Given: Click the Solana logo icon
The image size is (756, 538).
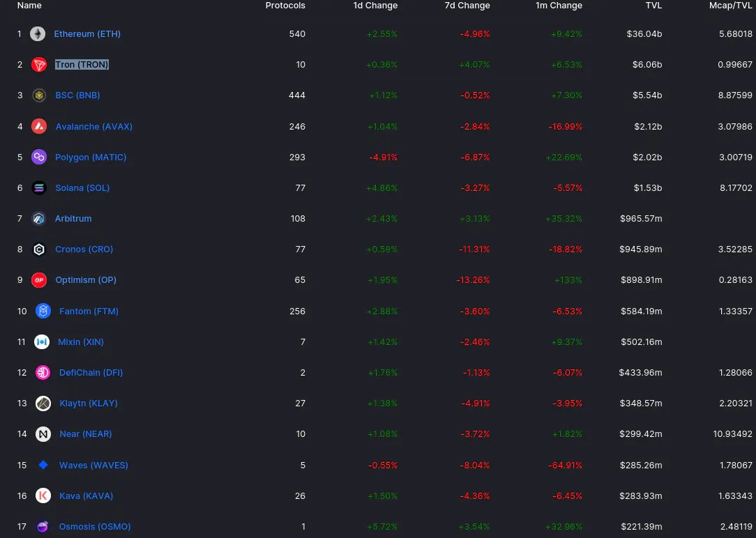Looking at the screenshot, I should (39, 188).
